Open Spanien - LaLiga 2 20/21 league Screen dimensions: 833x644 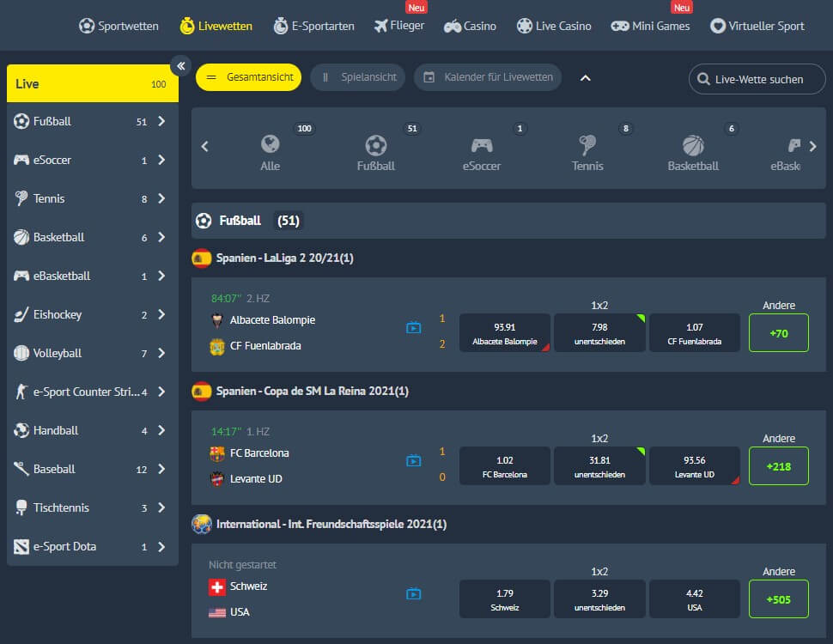[285, 258]
